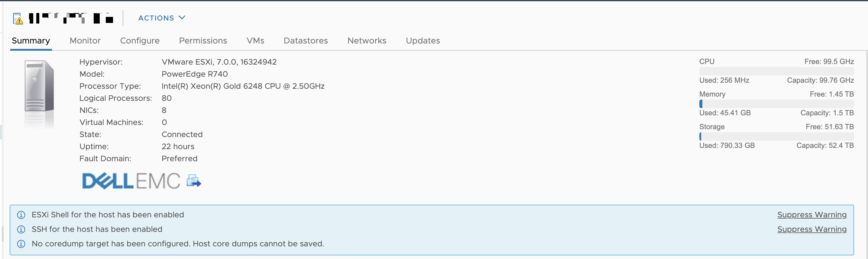The height and width of the screenshot is (259, 868).
Task: Switch to the Monitor tab
Action: 85,40
